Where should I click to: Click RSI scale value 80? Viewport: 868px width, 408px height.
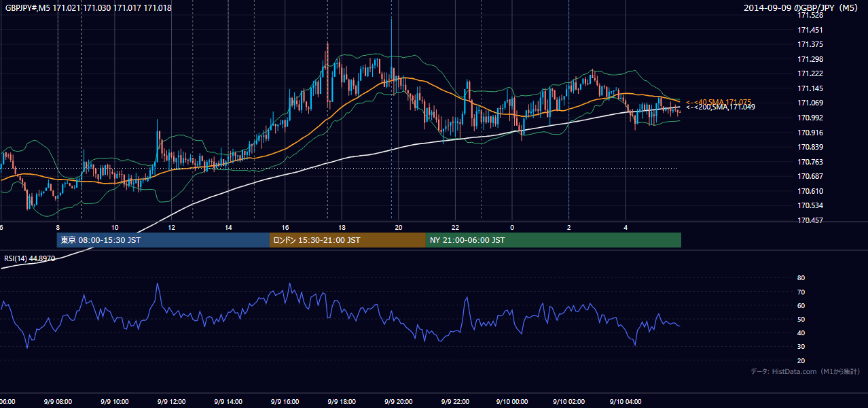click(801, 278)
